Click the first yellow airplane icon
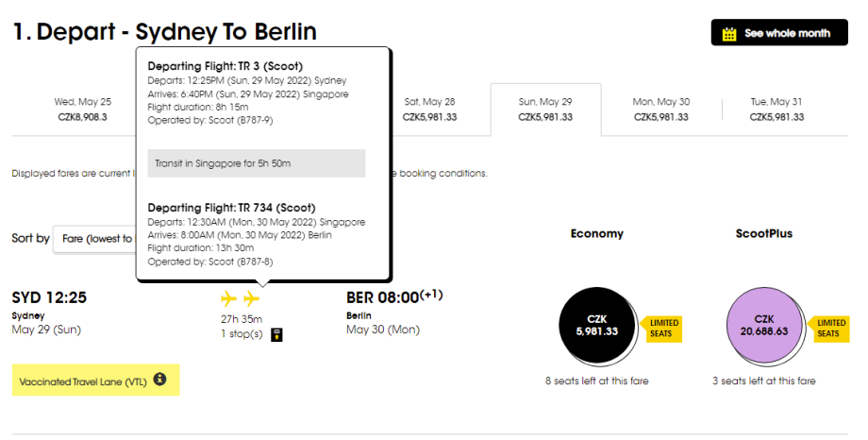This screenshot has width=868, height=440. click(228, 299)
